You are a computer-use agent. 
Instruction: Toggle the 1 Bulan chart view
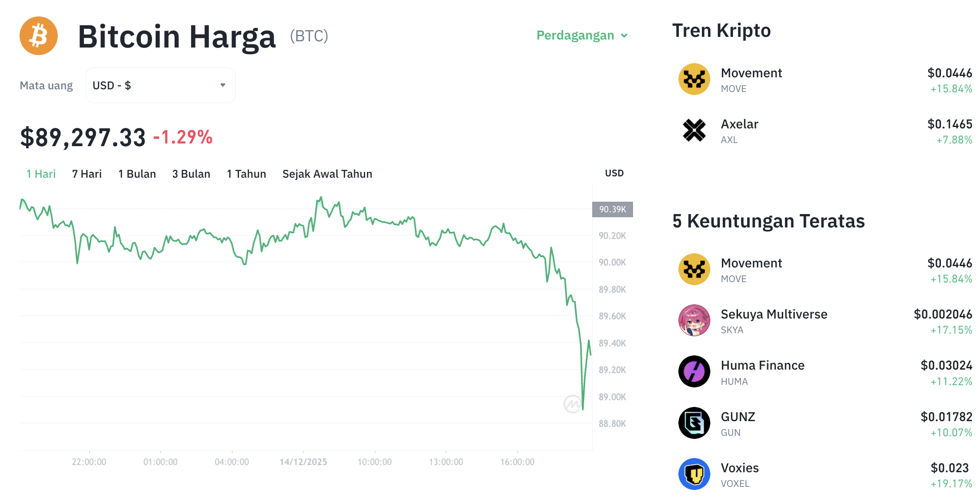[137, 174]
